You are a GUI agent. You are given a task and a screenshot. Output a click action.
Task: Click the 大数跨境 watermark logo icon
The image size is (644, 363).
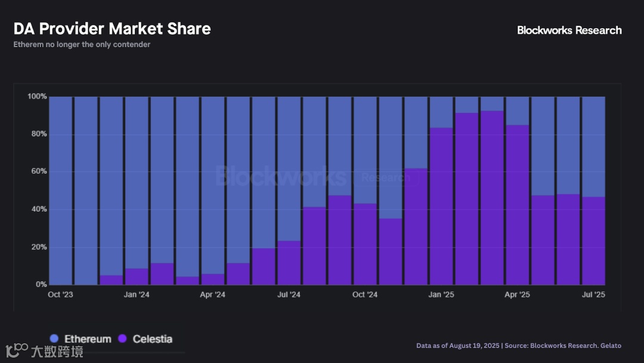click(17, 350)
